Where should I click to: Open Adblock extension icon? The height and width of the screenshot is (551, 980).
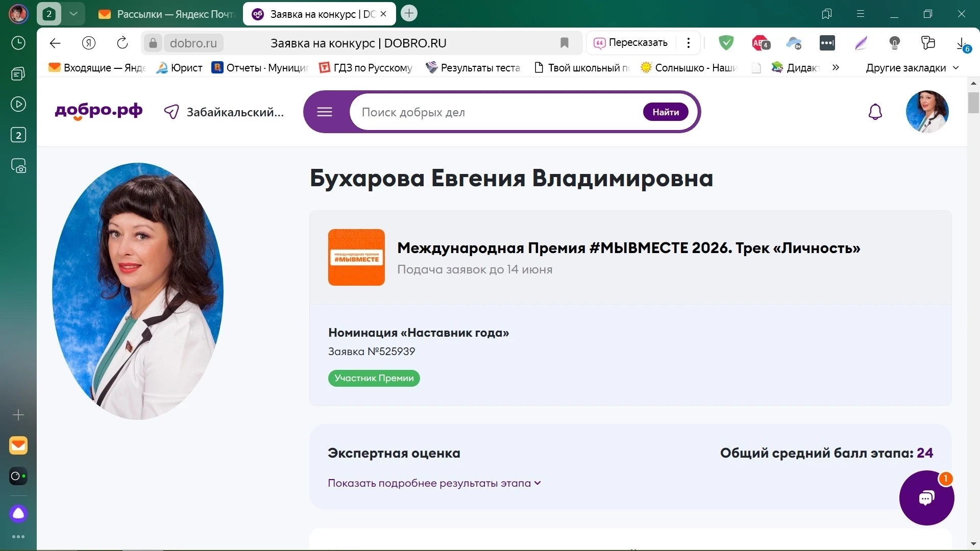pos(761,43)
